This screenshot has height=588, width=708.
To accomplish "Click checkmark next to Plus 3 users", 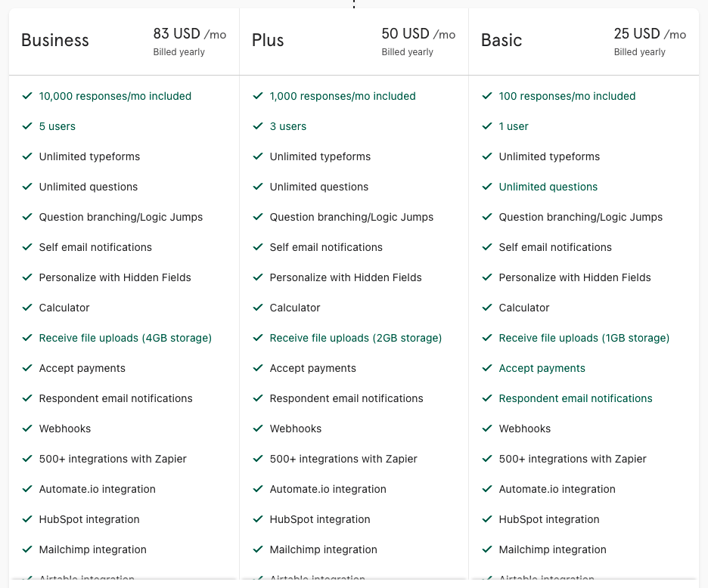I will [x=258, y=126].
